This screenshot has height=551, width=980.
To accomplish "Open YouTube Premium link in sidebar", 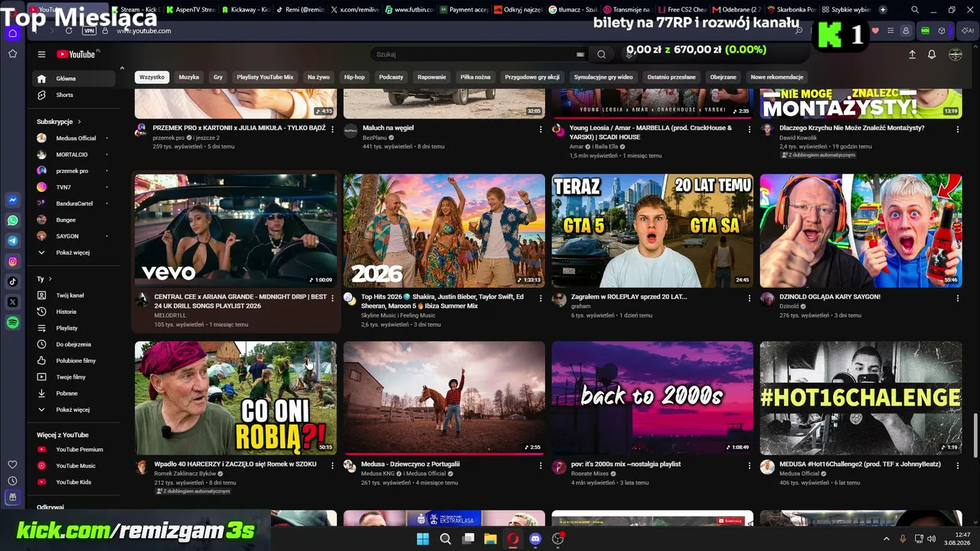I will tap(79, 450).
